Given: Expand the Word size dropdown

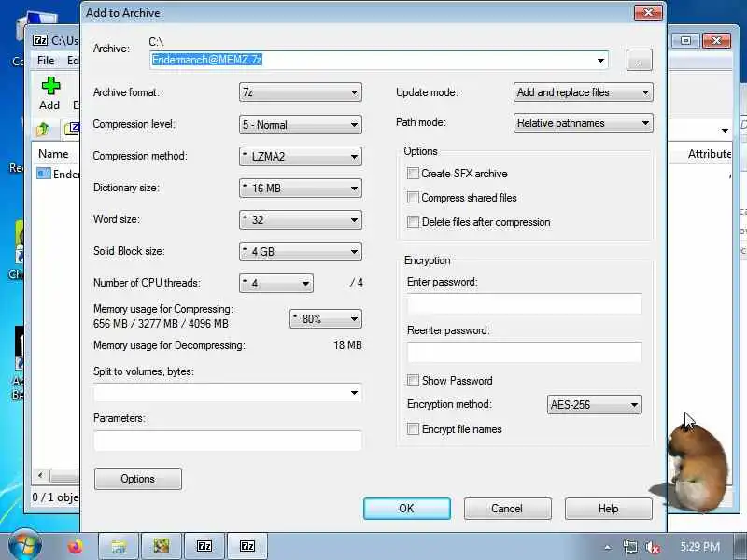Looking at the screenshot, I should click(301, 219).
